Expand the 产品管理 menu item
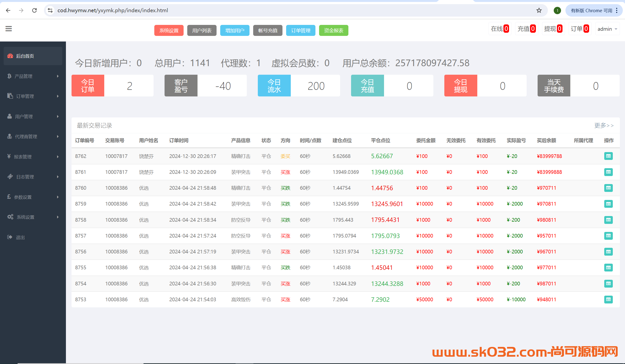This screenshot has height=364, width=625. click(x=32, y=76)
